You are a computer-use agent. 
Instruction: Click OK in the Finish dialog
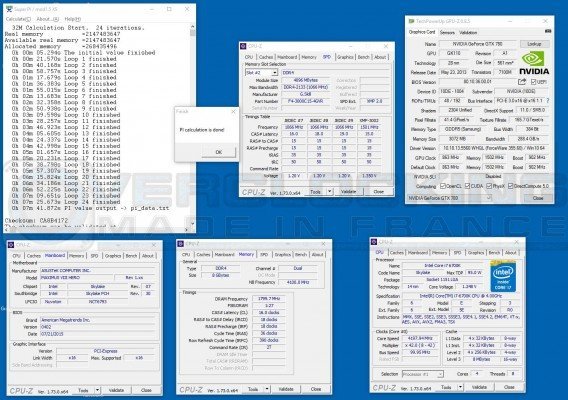coord(219,152)
